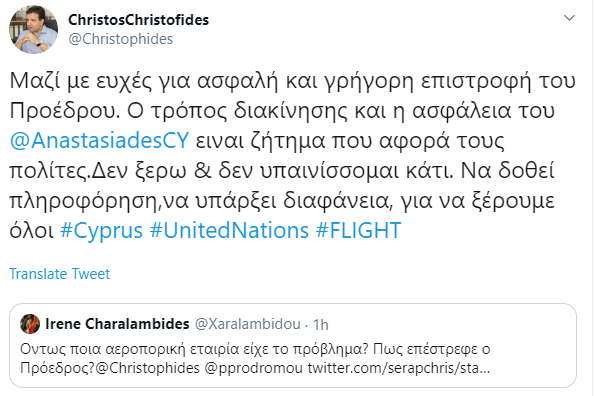Open the @pprodromou mention in the quoted tweet
This screenshot has width=595, height=396.
[x=254, y=368]
